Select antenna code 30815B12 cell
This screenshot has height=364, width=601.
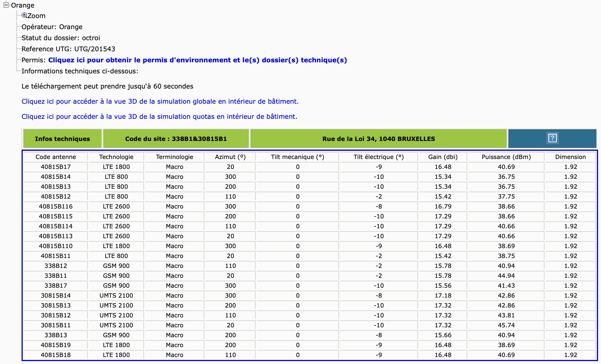56,315
